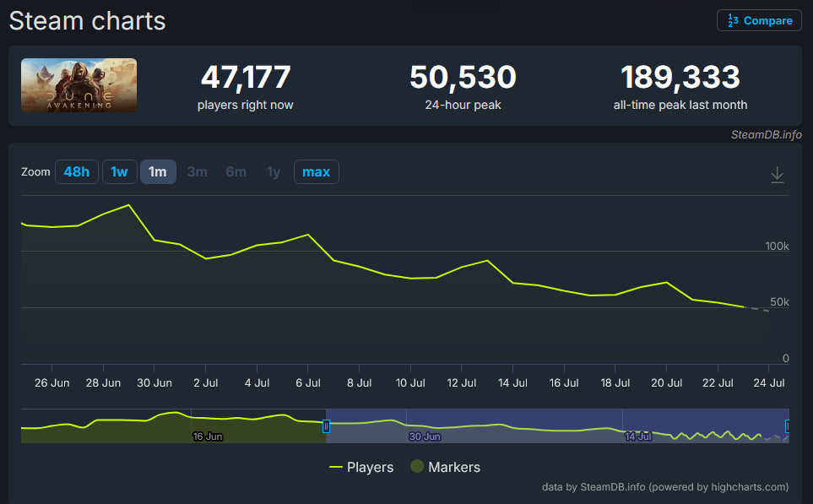Click the 16 Jun label in the navigator
This screenshot has width=813, height=504.
point(208,436)
